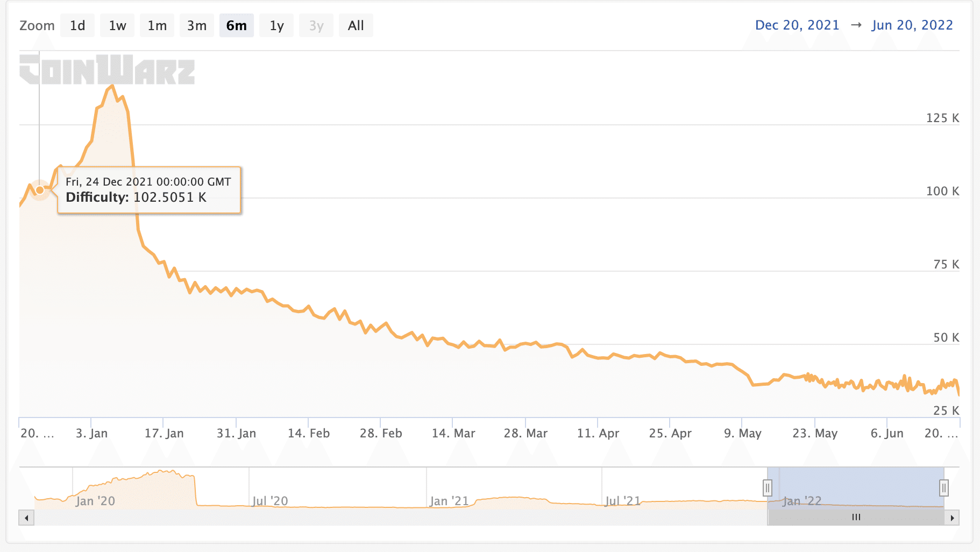
Task: Select the 1w zoom range
Action: point(117,25)
